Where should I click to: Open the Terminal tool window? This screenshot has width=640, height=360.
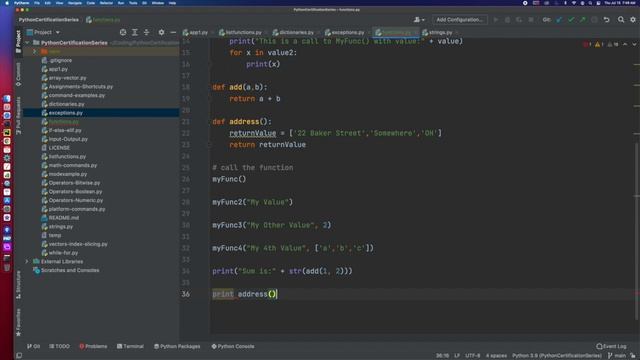(130, 346)
